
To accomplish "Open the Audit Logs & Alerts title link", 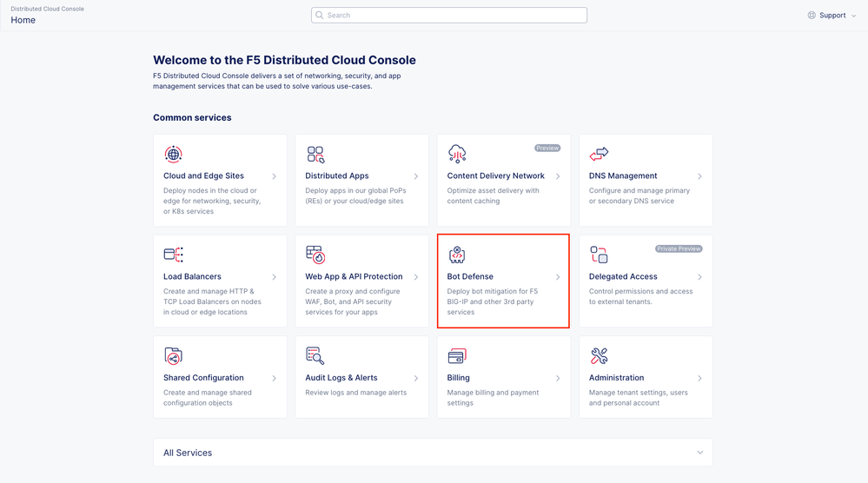I will [x=341, y=378].
